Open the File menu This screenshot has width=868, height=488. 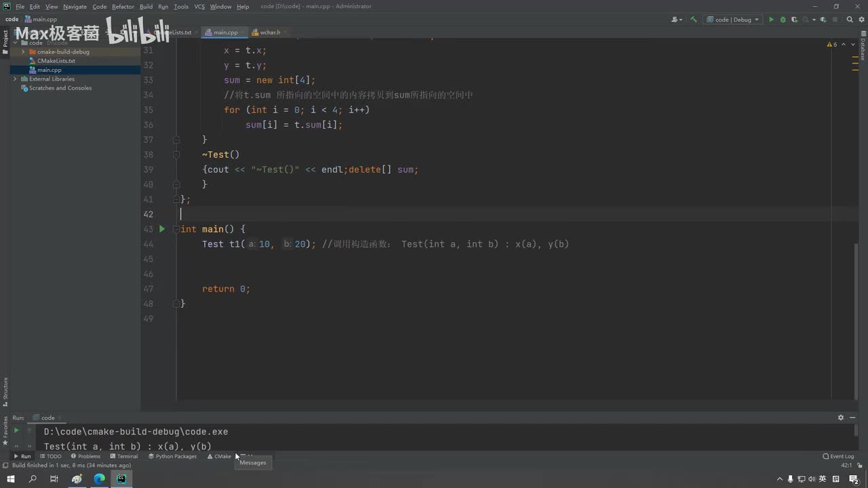(20, 6)
